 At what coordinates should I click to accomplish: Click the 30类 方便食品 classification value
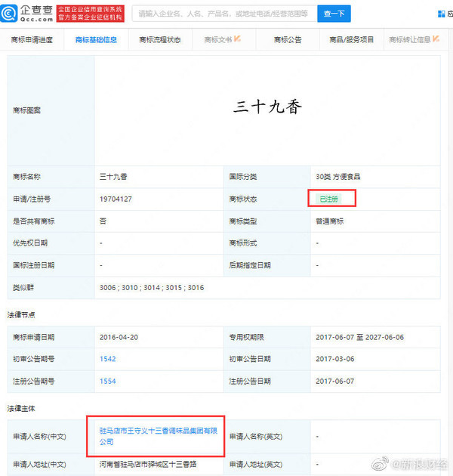[x=338, y=177]
